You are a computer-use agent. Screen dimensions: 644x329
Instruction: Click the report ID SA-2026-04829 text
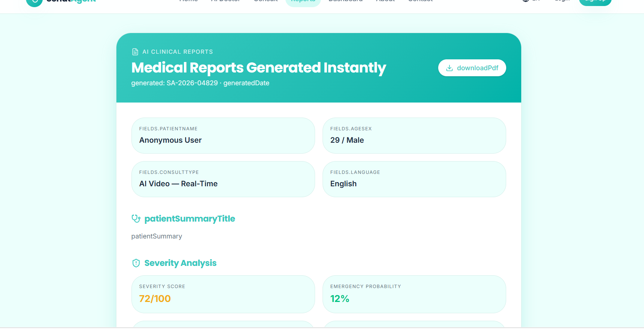click(x=192, y=83)
